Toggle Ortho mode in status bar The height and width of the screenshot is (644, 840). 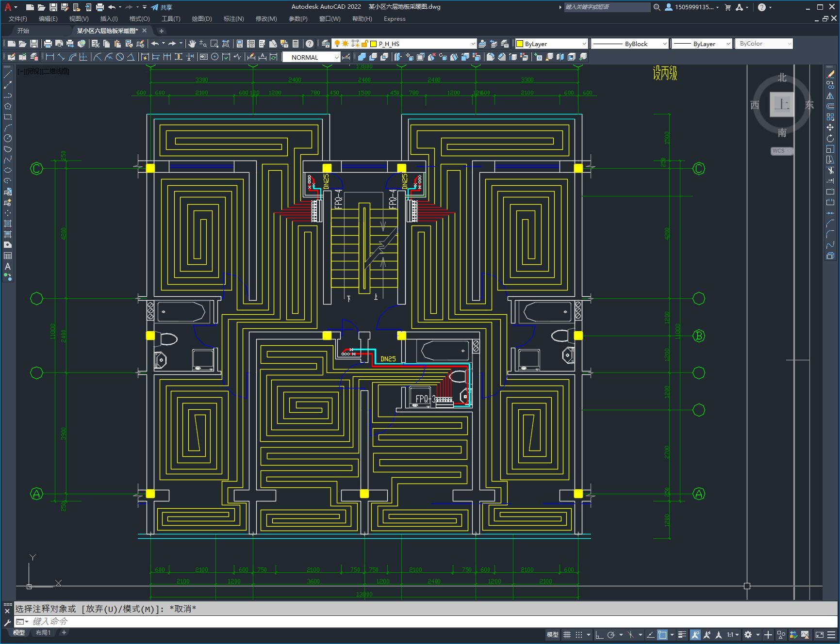coord(599,635)
